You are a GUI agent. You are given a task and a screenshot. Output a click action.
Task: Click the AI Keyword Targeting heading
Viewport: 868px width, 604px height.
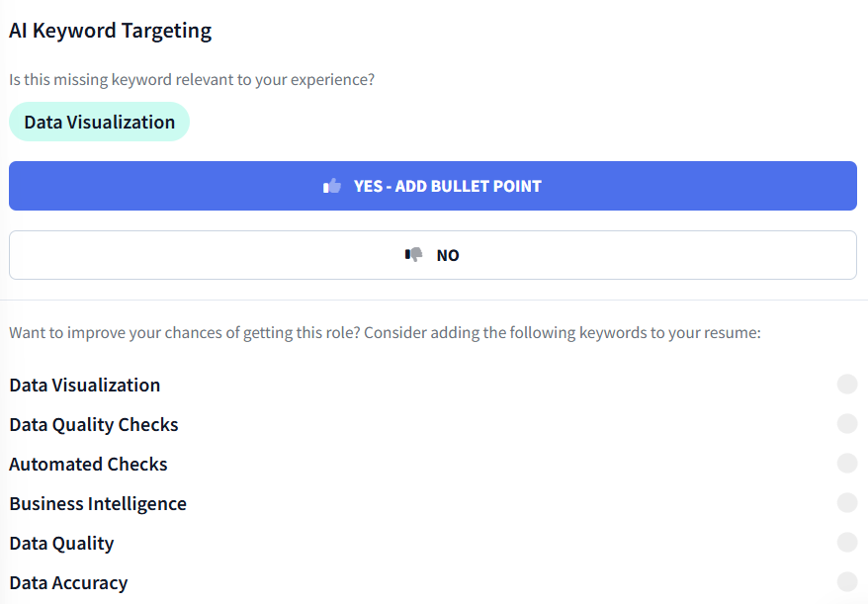pos(110,31)
